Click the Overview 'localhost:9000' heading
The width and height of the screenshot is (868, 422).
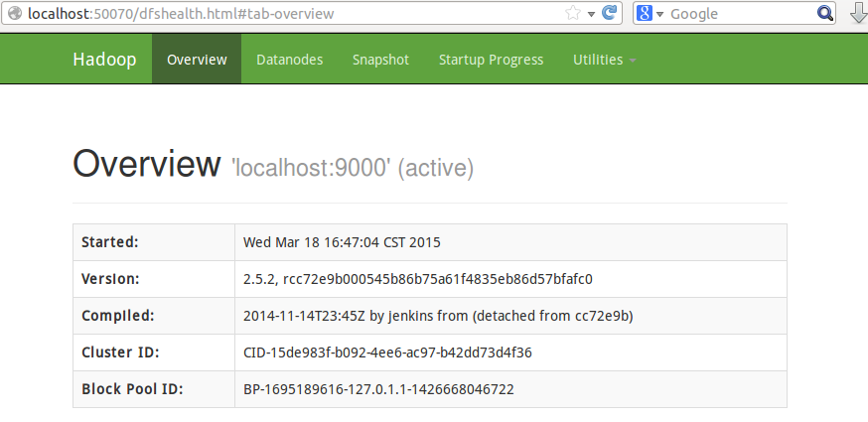click(273, 165)
